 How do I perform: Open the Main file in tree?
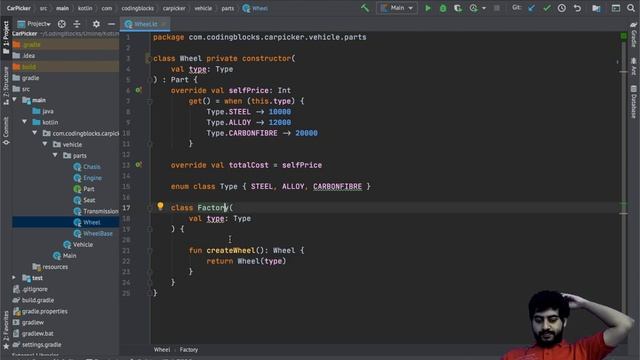tap(65, 256)
